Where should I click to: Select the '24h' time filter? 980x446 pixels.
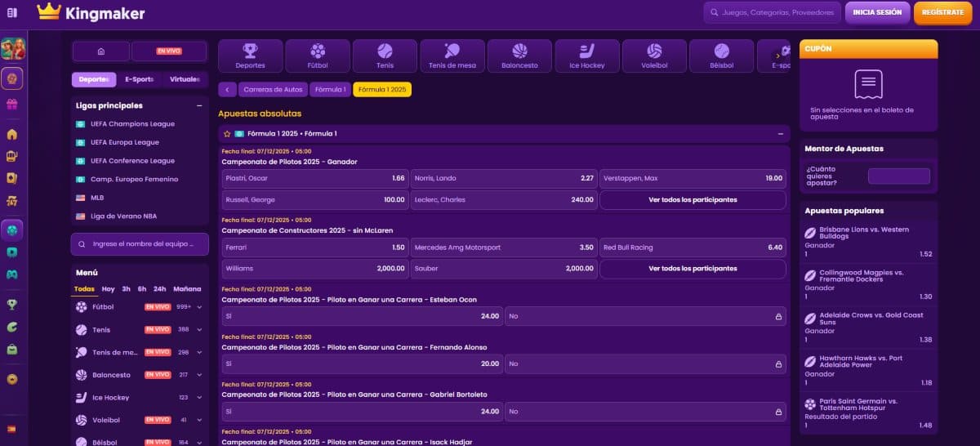tap(160, 288)
